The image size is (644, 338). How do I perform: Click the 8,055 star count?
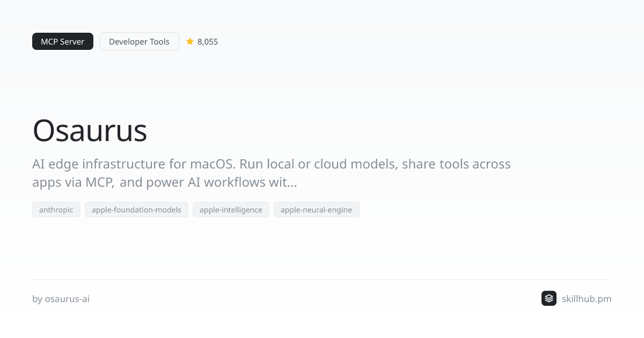coord(208,41)
